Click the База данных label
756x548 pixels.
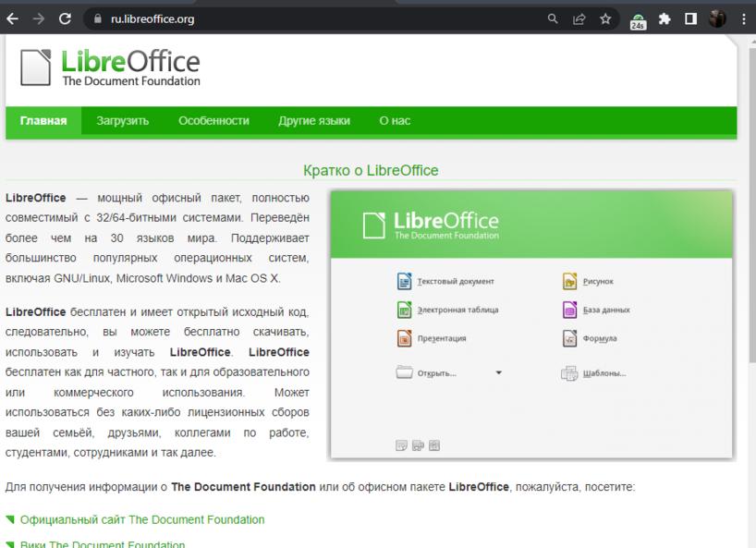(606, 310)
